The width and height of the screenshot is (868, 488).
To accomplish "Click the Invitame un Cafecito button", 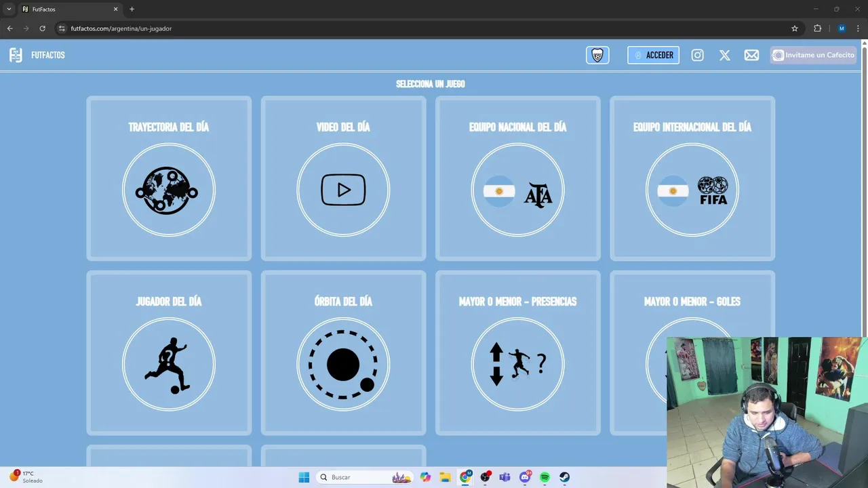I will [x=813, y=55].
